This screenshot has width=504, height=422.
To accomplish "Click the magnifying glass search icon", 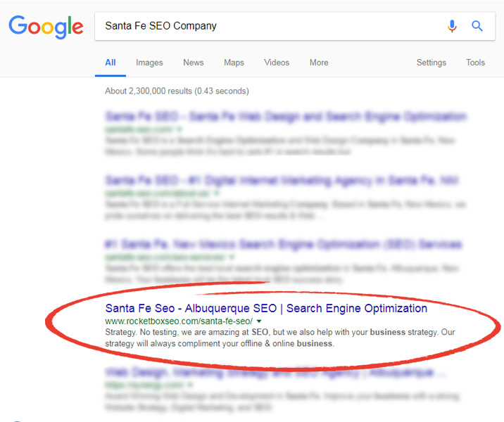I will tap(477, 26).
